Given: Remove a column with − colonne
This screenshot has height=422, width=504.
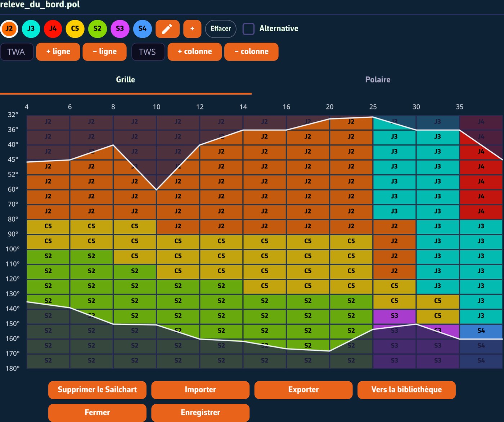Looking at the screenshot, I should [251, 52].
